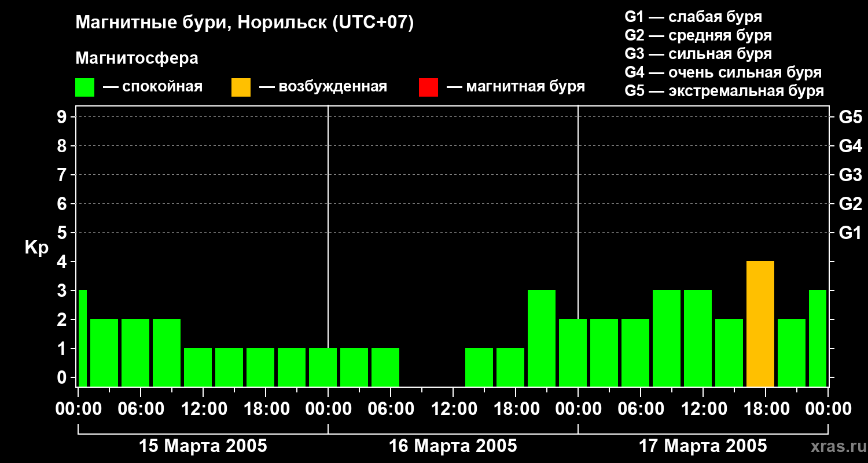868x463 pixels.
Task: Click the orange Kp 4 bar on 17 Марта
Action: (x=760, y=324)
